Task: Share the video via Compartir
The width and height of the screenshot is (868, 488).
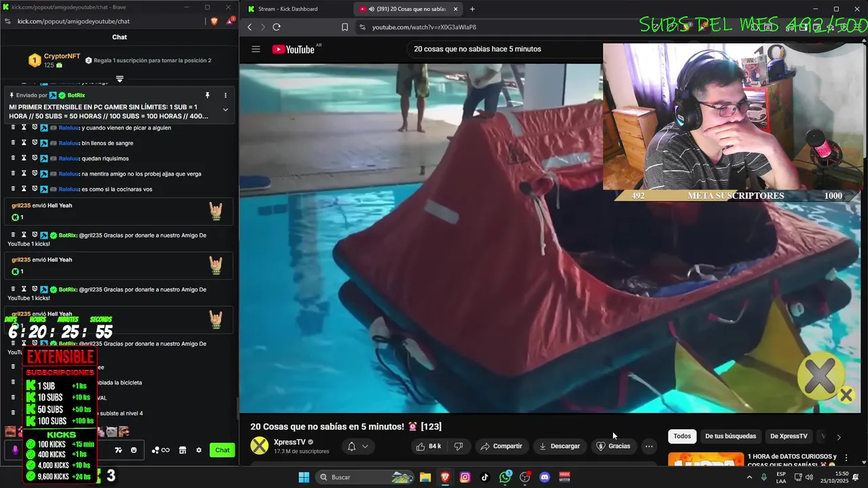Action: click(501, 446)
